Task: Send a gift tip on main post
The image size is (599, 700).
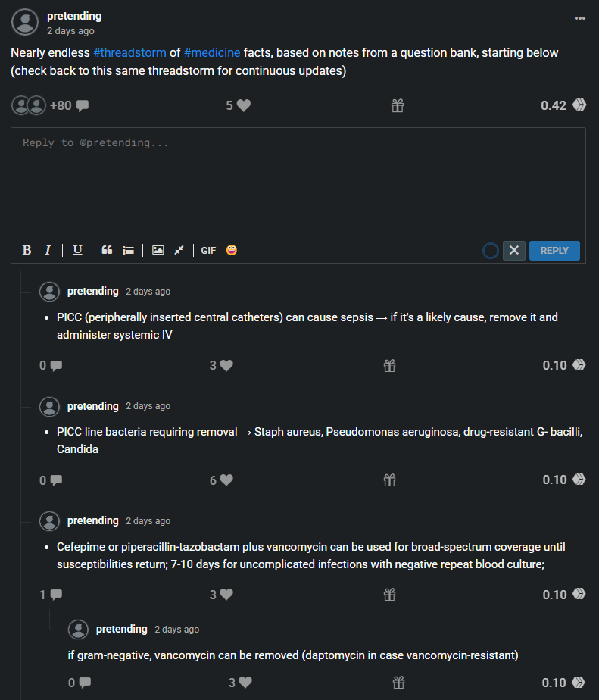Action: click(x=398, y=105)
